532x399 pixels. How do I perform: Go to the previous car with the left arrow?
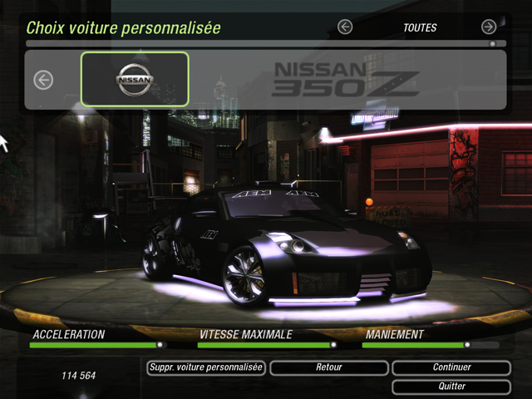43,80
